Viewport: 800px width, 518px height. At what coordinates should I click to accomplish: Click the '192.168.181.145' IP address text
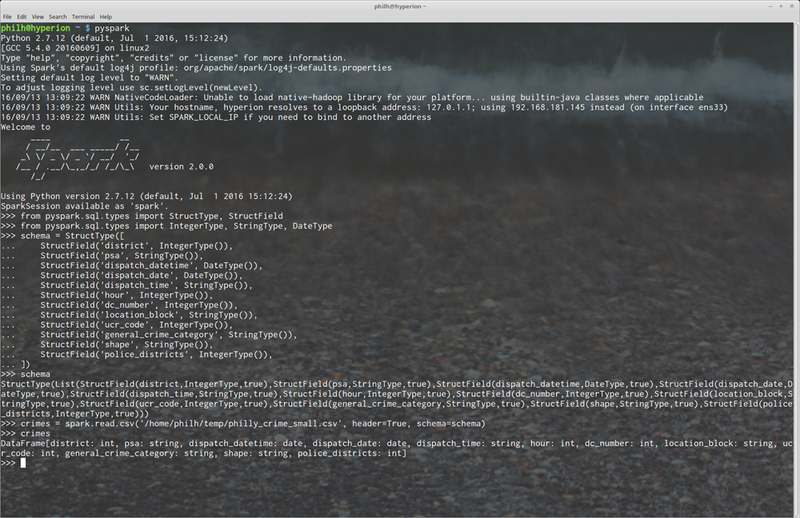click(547, 107)
